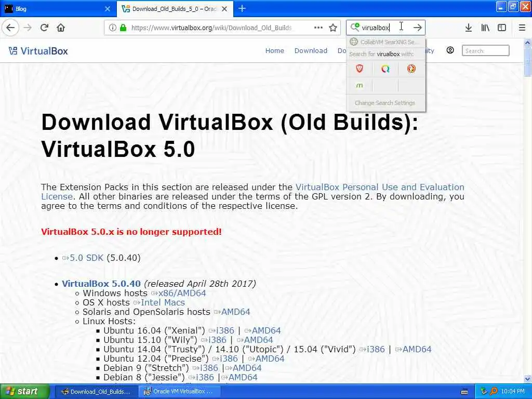This screenshot has width=532, height=399.
Task: Click inside the virualbox search box
Action: pyautogui.click(x=385, y=28)
